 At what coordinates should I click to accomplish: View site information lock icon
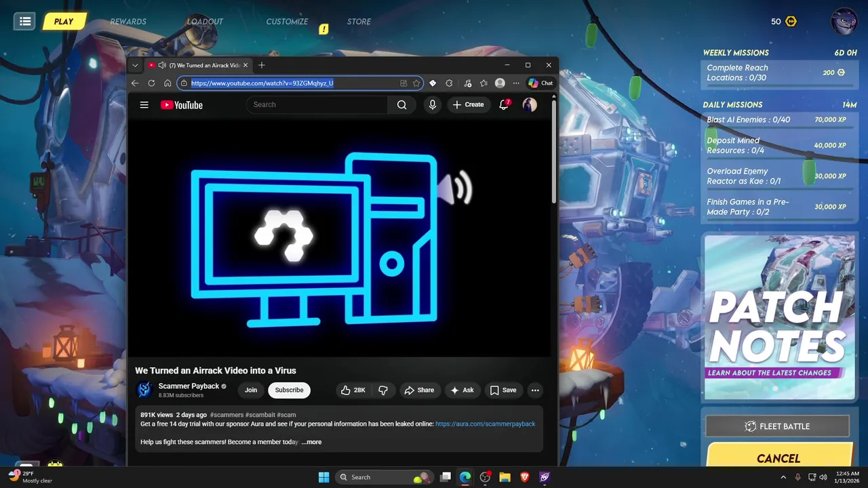tap(184, 83)
